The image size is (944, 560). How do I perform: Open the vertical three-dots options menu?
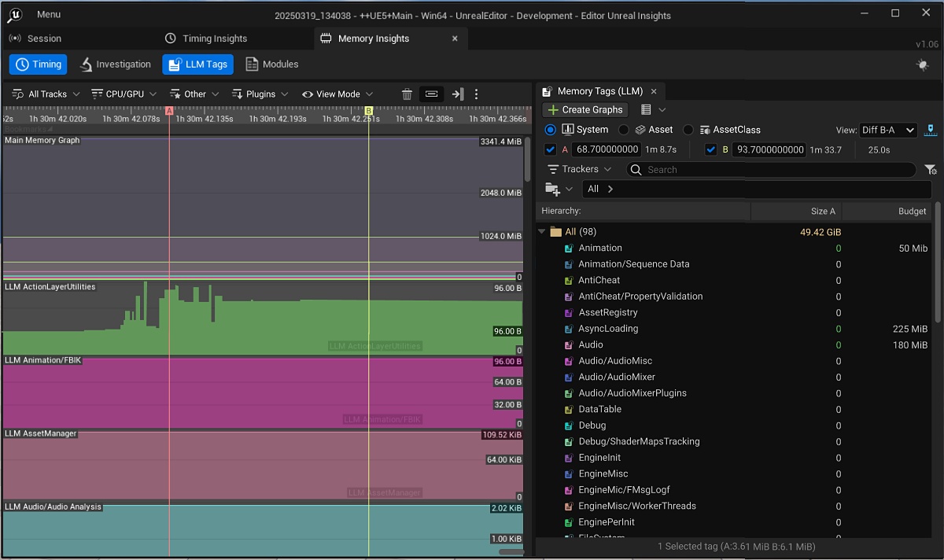pos(476,94)
